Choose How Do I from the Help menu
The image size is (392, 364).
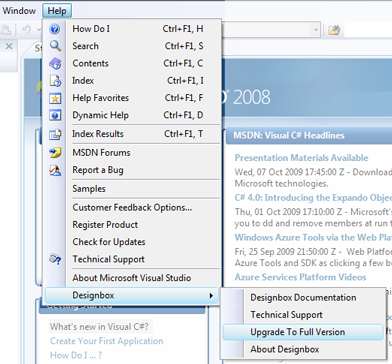pos(132,29)
